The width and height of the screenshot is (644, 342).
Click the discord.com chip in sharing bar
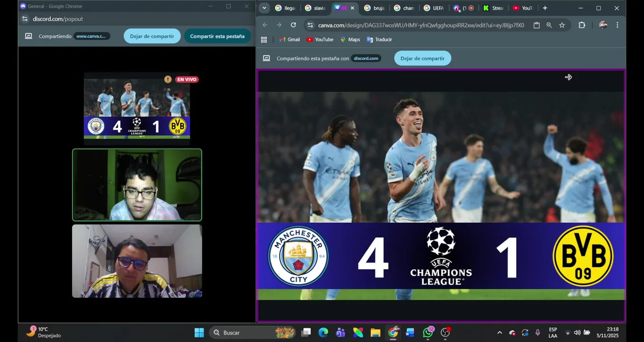coord(366,58)
